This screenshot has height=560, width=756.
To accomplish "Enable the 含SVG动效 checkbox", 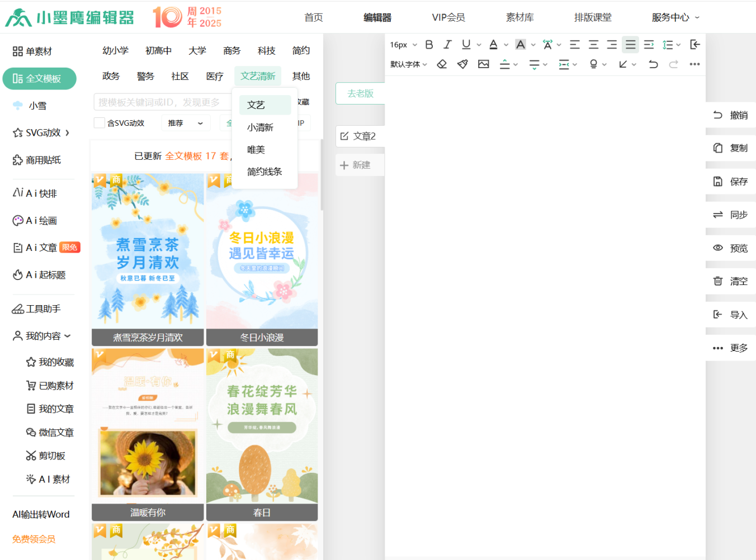I will point(100,123).
